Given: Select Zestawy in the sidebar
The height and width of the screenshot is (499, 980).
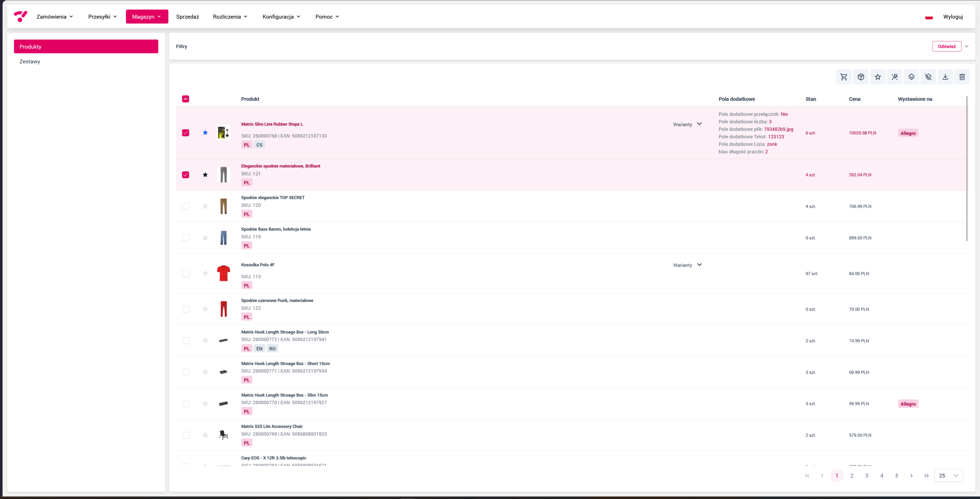Looking at the screenshot, I should click(x=30, y=62).
